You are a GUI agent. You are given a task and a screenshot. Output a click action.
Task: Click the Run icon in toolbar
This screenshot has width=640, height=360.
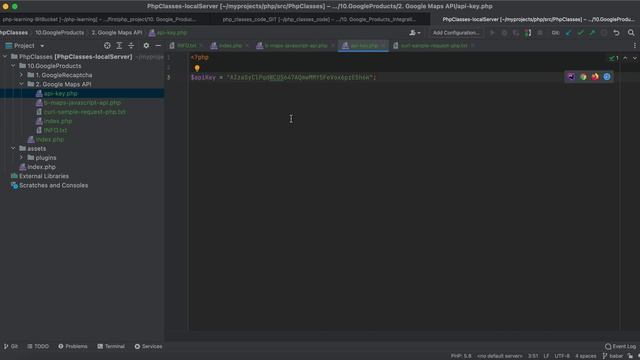[492, 33]
